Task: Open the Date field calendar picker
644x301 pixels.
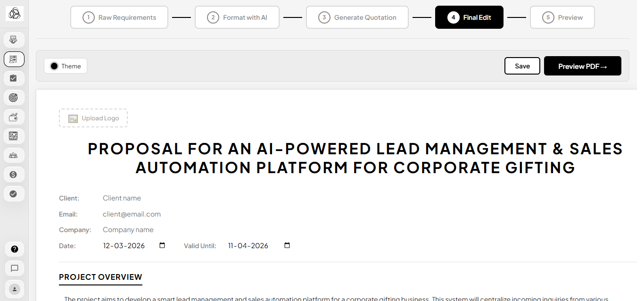Action: pos(162,245)
